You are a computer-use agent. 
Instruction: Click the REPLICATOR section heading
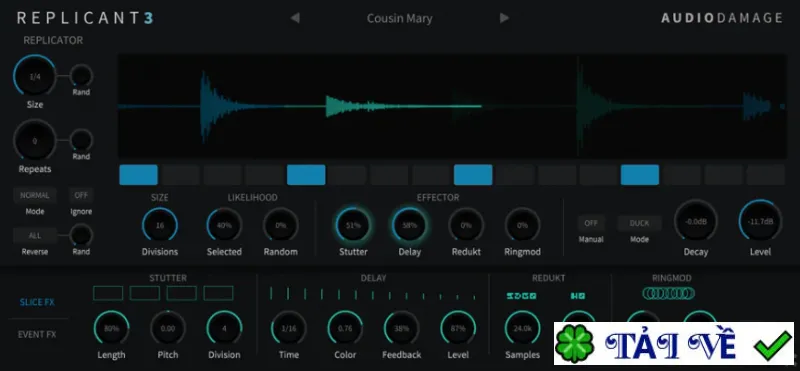[x=53, y=40]
